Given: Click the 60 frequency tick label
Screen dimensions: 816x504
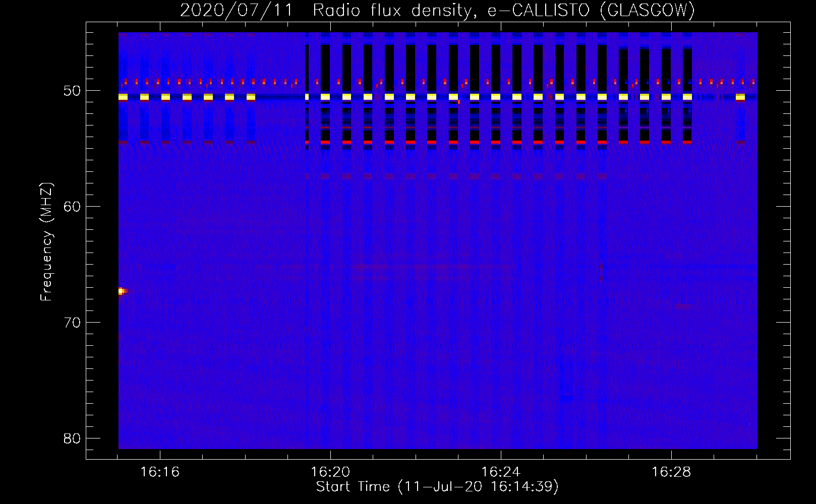Looking at the screenshot, I should pos(72,207).
